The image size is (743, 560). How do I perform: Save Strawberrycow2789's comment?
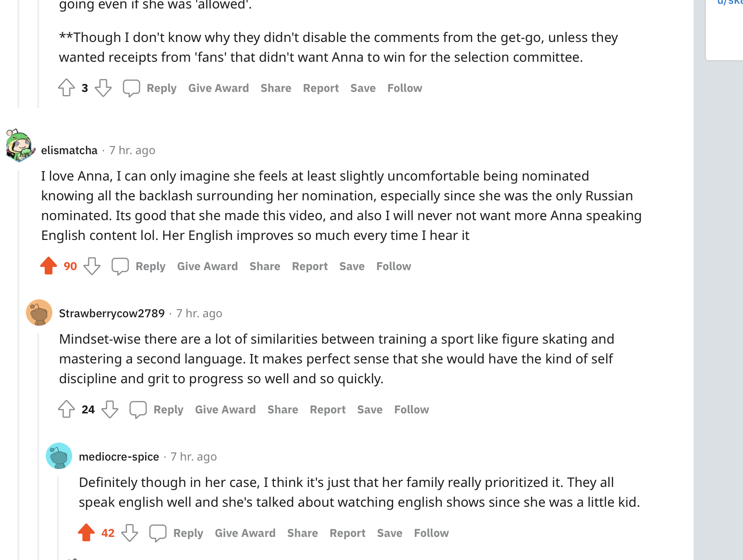[x=370, y=410]
